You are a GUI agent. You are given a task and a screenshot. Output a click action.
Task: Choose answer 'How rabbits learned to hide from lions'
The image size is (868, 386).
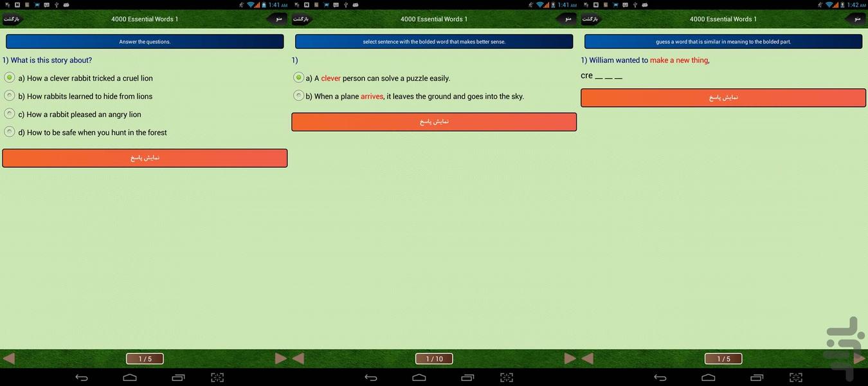10,96
